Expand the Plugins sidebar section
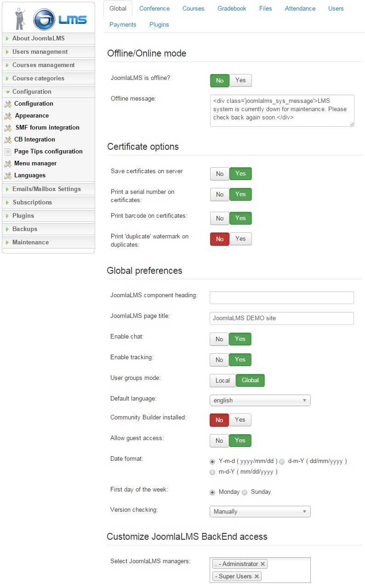Image resolution: width=365 pixels, height=588 pixels. coord(48,216)
